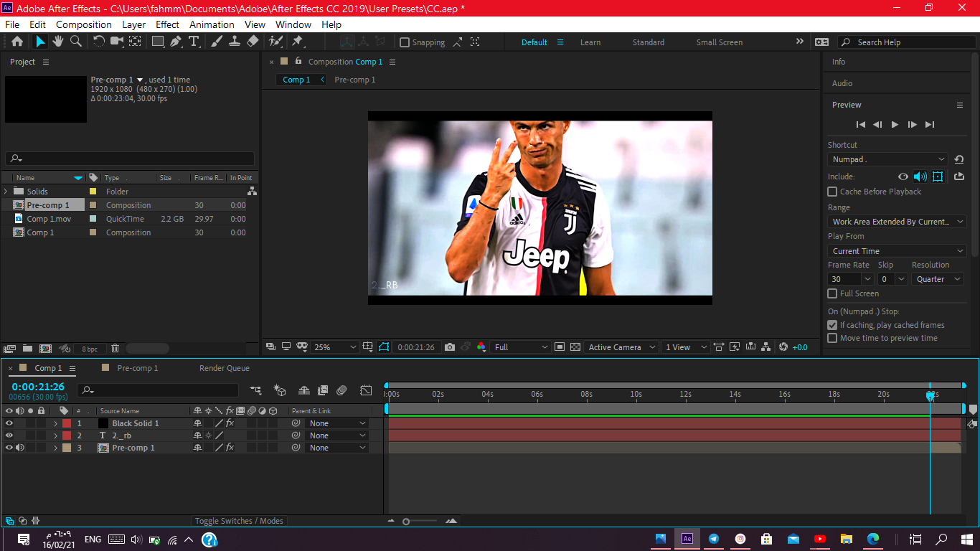Click the 8 bpc color depth button
This screenshot has width=980, height=551.
pyautogui.click(x=90, y=349)
